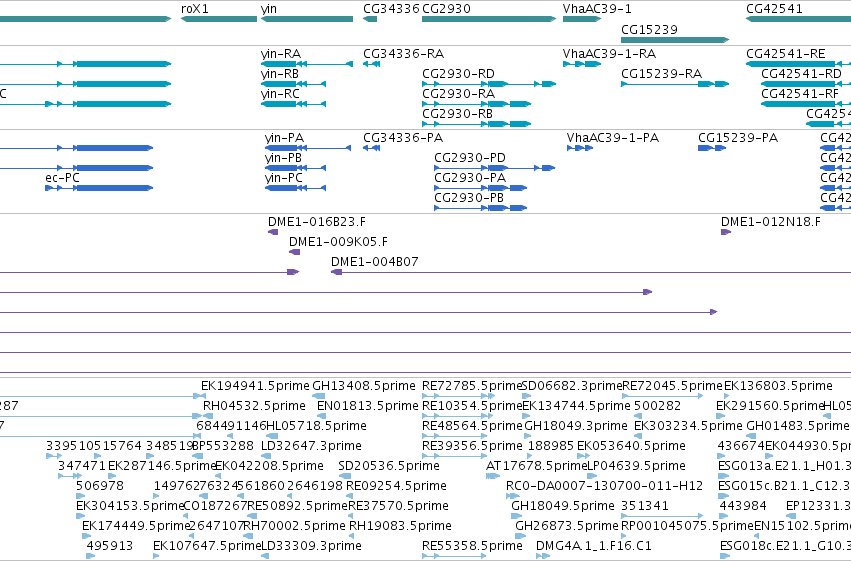The image size is (851, 561).
Task: Select EST GH18049.5prime
Action: pos(517,517)
